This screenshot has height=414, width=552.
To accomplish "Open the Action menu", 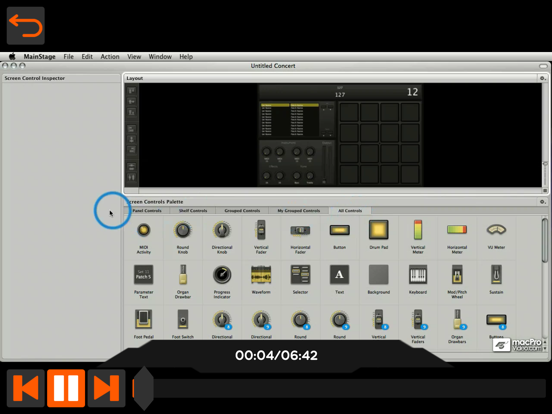I will [x=110, y=56].
